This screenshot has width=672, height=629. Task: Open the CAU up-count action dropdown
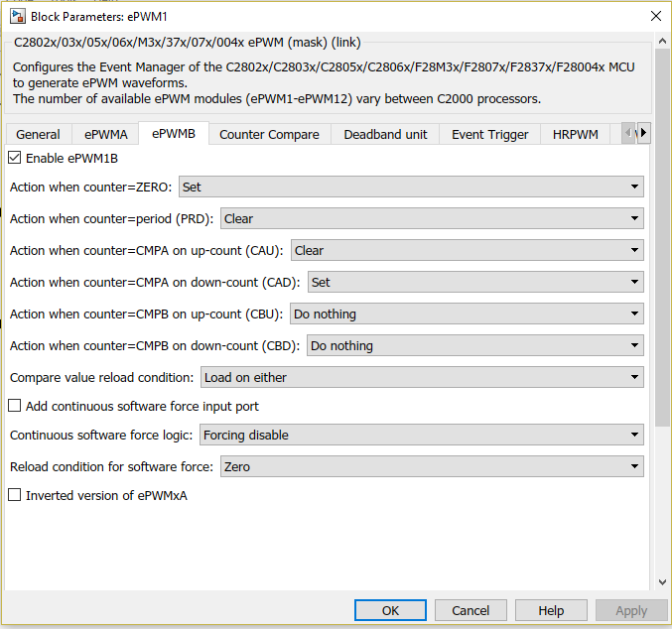click(x=468, y=250)
